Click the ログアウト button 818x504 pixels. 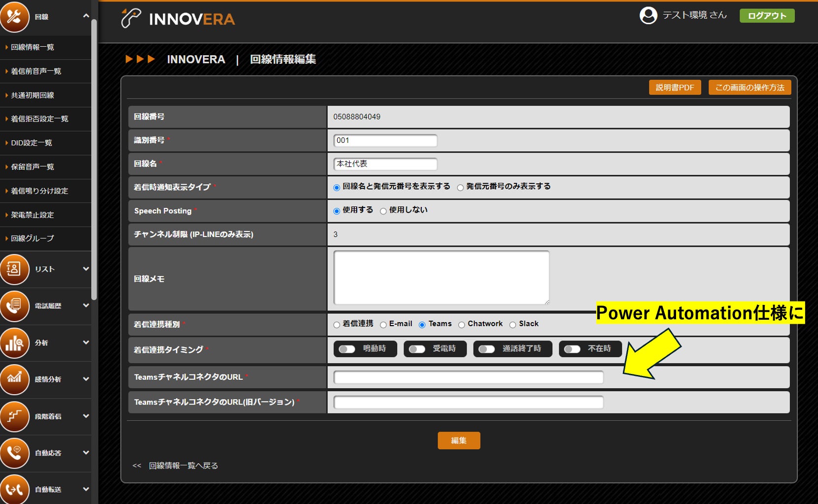[767, 16]
